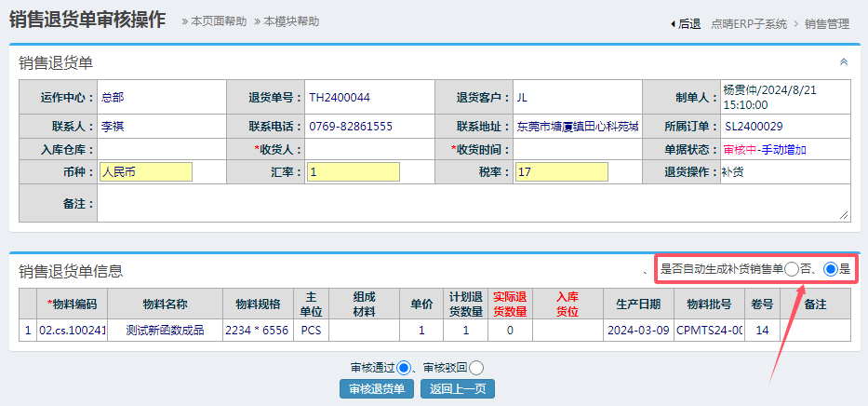Click the 实际退货数量 cell showing 0

[x=509, y=330]
